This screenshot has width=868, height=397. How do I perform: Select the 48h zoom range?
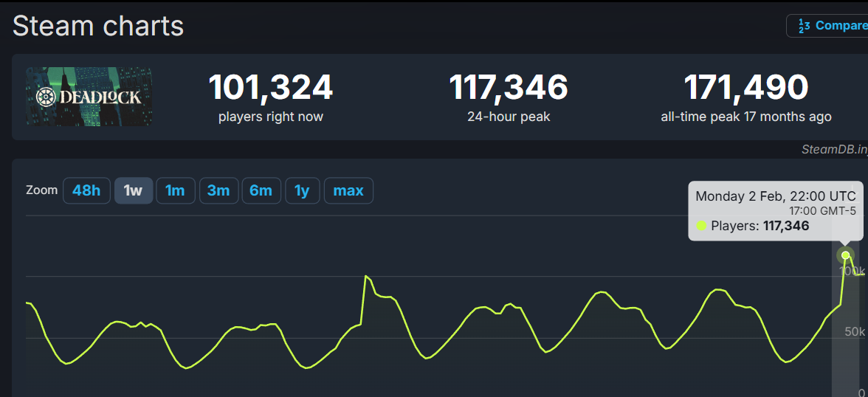pos(86,191)
